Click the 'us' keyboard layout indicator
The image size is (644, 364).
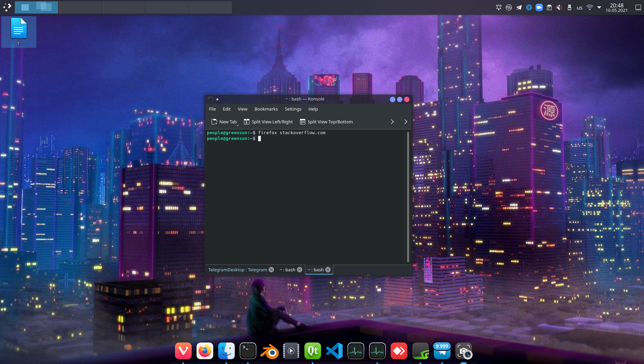click(580, 8)
